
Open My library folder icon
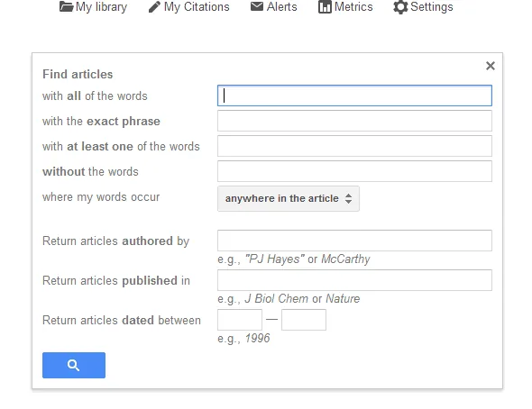pos(66,7)
